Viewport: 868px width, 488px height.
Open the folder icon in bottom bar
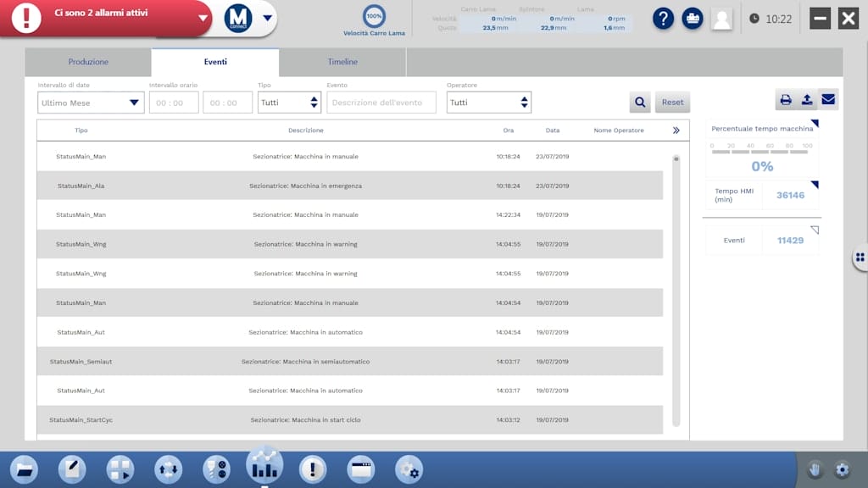coord(24,469)
